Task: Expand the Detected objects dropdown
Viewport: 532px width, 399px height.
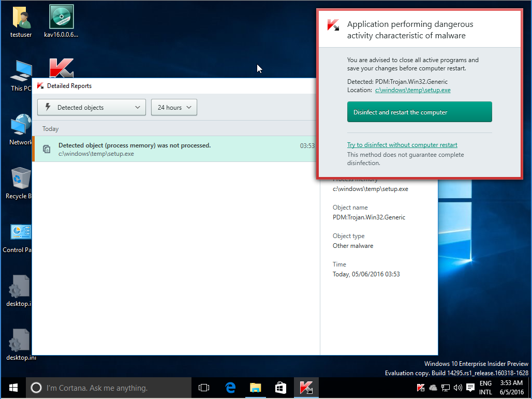Action: [92, 108]
